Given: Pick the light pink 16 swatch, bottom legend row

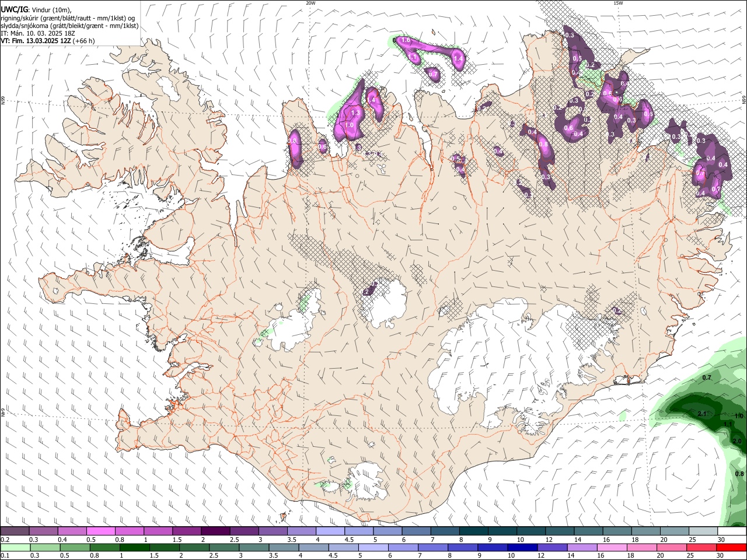Looking at the screenshot, I should 613,548.
